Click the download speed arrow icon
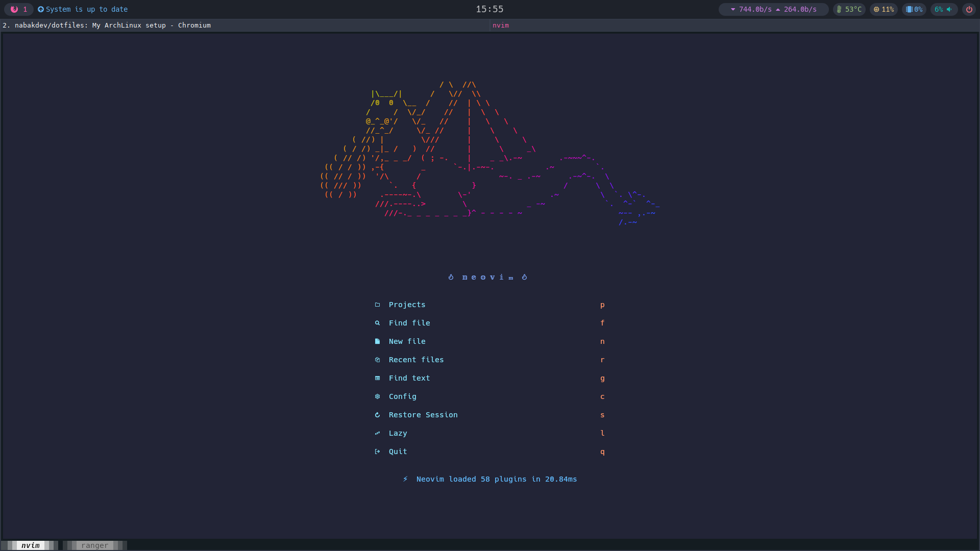The image size is (980, 551). pyautogui.click(x=733, y=9)
